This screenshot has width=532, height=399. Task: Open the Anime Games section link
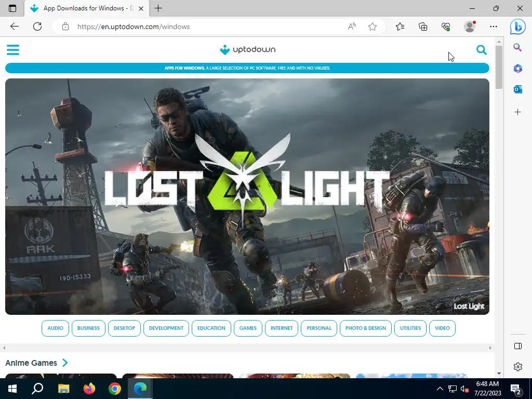click(31, 363)
